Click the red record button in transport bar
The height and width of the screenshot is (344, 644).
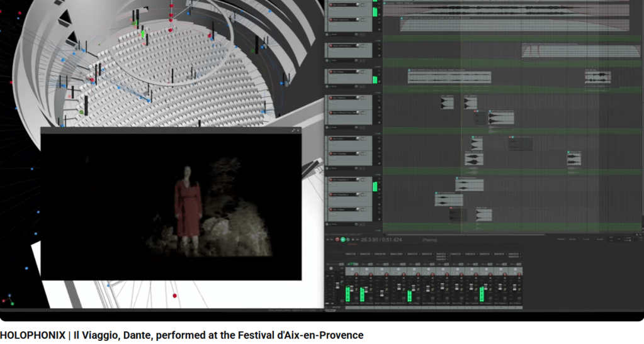coord(337,240)
